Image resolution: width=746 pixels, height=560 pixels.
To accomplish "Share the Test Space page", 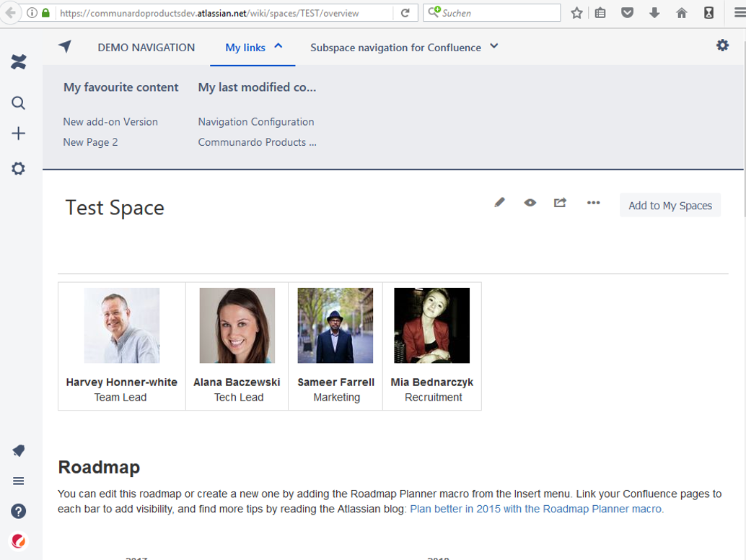I will tap(560, 203).
